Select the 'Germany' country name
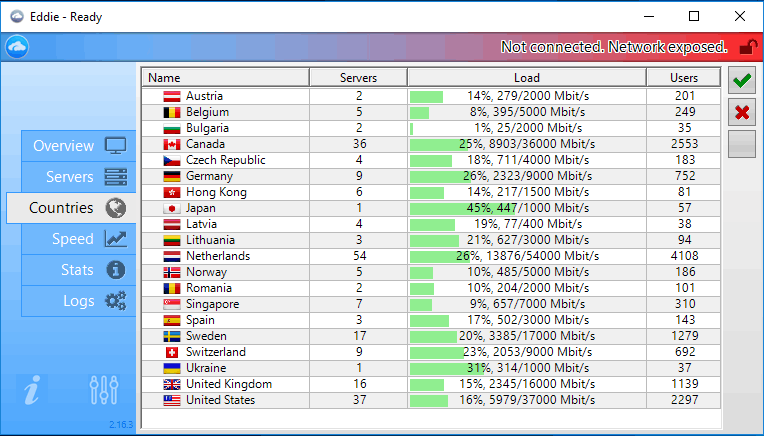Image resolution: width=764 pixels, height=436 pixels. (x=210, y=176)
